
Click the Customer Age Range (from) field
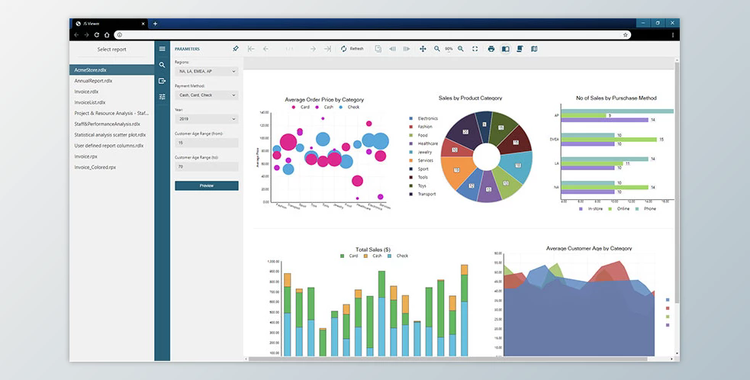[207, 143]
